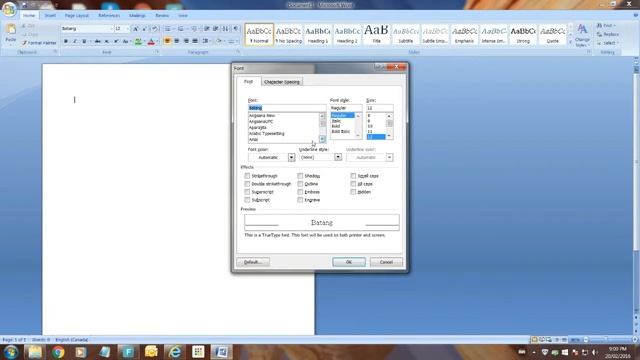This screenshot has height=360, width=640.
Task: Open Internet Explorer from the taskbar
Action: pyautogui.click(x=175, y=352)
